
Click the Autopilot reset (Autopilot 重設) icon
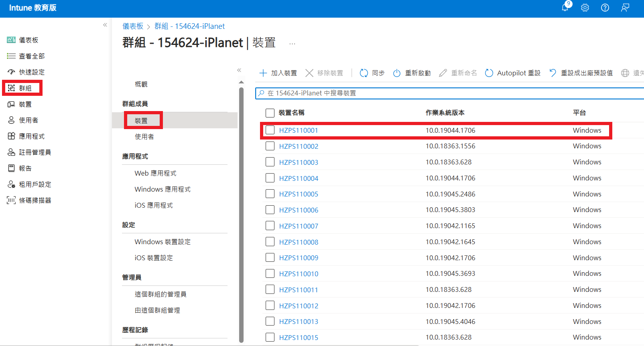[x=489, y=73]
